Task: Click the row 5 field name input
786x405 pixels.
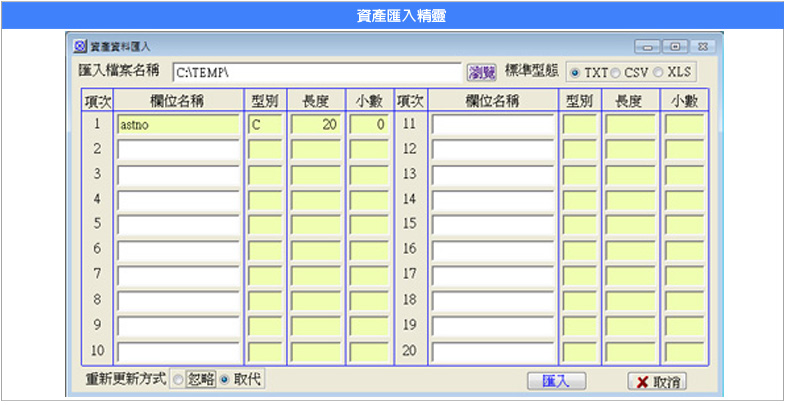Action: coord(178,224)
